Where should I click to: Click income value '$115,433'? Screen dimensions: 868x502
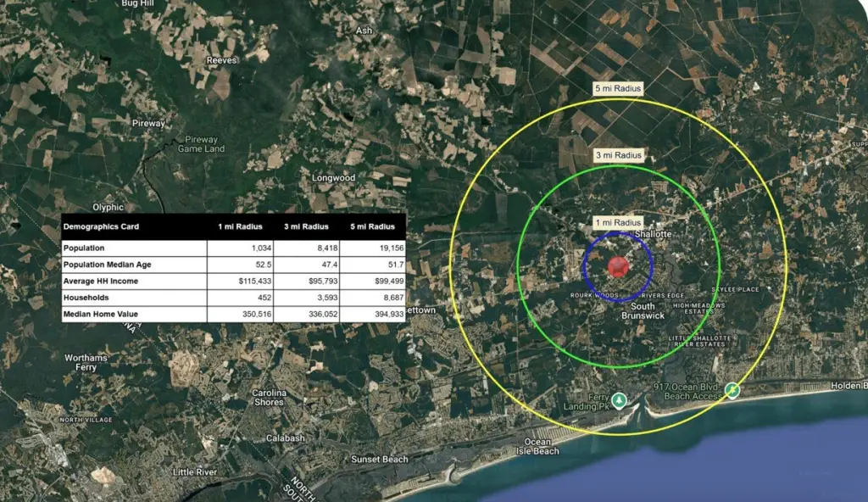255,281
